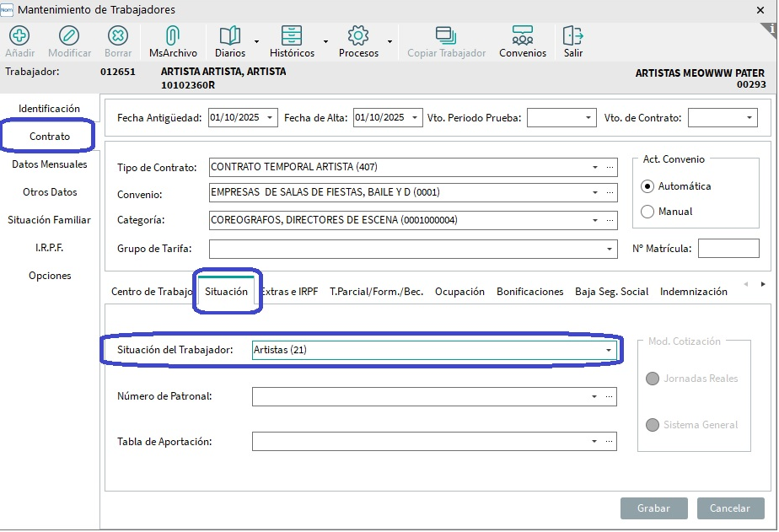
Task: Click the Borrar delete icon
Action: pos(118,35)
